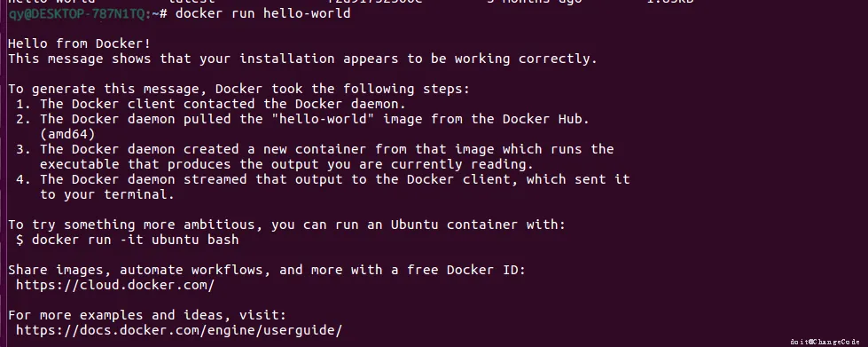Click the 'docker run -it ubuntu bash' command

click(135, 240)
